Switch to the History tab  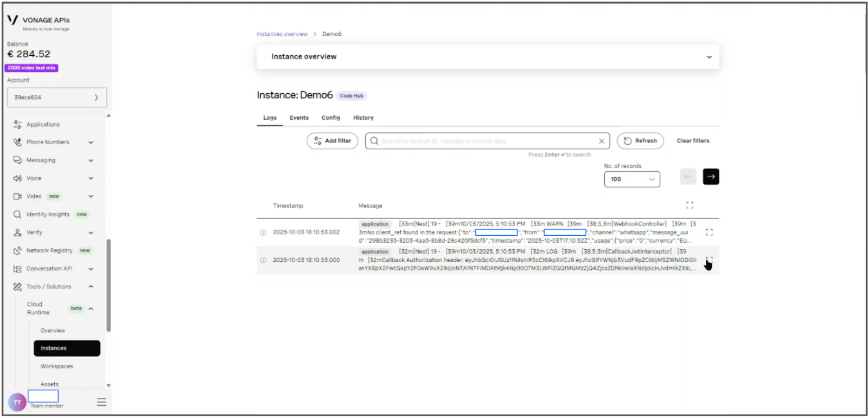tap(363, 118)
